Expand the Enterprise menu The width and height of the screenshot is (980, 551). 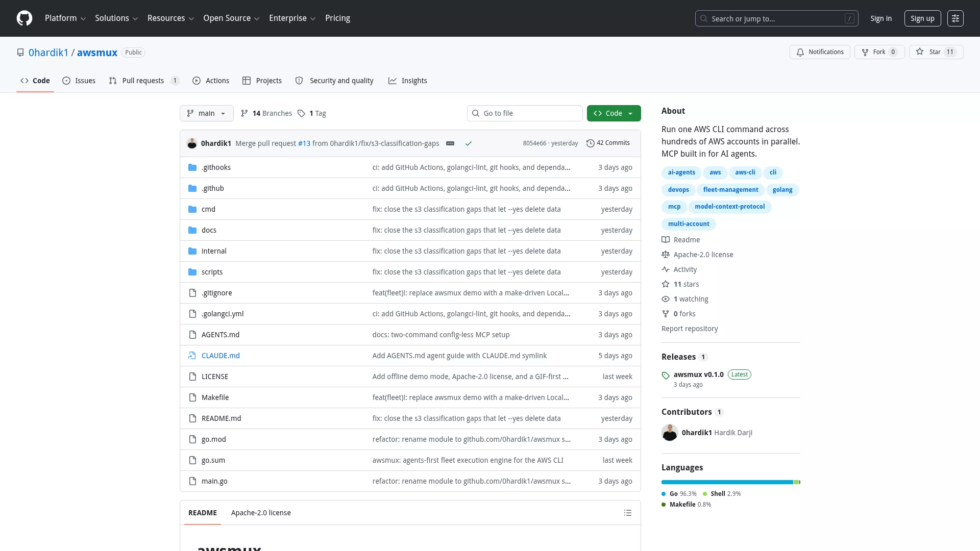[x=292, y=18]
